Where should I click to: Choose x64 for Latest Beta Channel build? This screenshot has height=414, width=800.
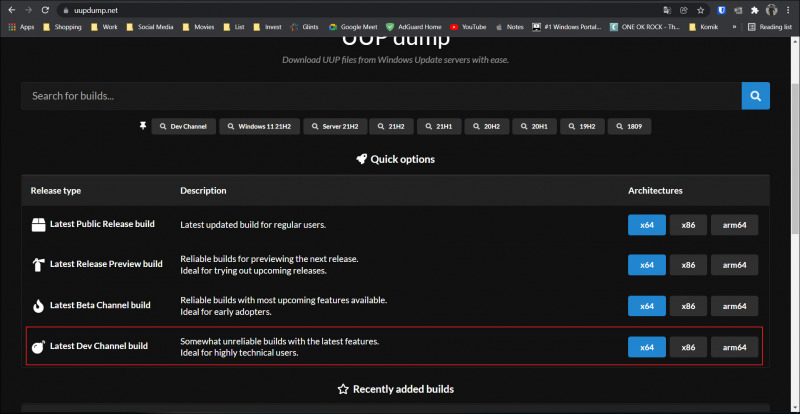click(646, 306)
